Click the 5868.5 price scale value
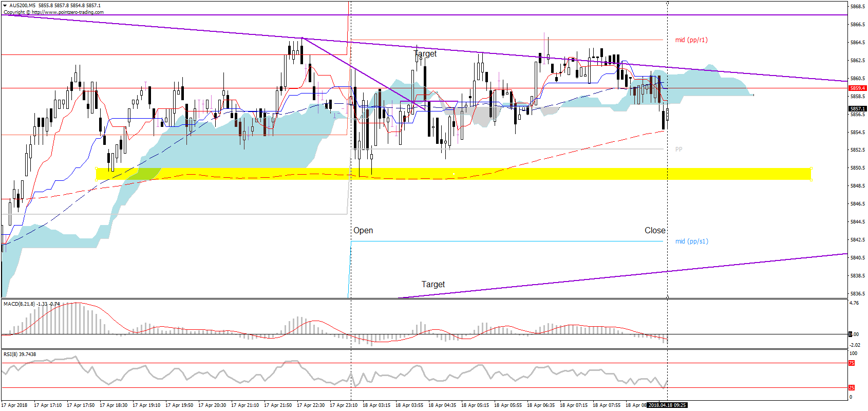Screen dimensions: 868x411 click(858, 7)
